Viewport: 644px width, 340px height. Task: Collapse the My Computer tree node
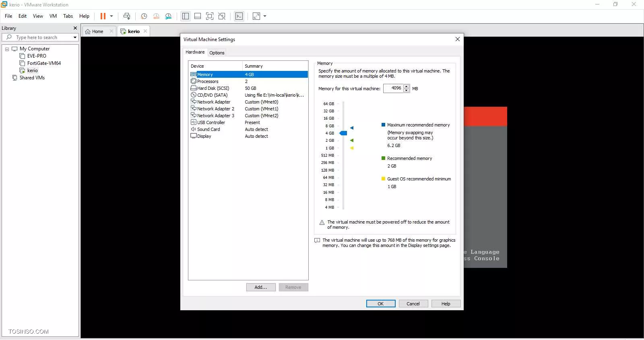(7, 49)
